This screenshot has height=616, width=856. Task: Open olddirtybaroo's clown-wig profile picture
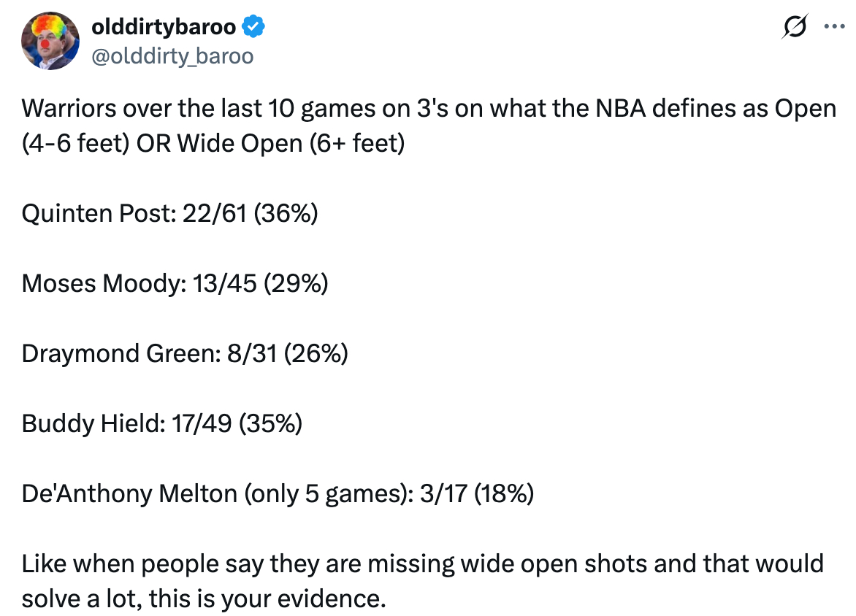tap(50, 42)
